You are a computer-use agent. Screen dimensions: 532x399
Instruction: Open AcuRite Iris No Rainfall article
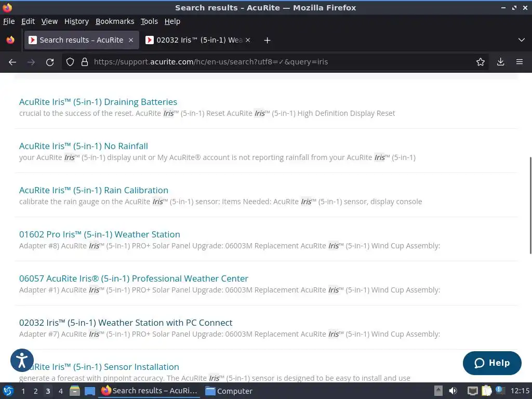click(84, 146)
